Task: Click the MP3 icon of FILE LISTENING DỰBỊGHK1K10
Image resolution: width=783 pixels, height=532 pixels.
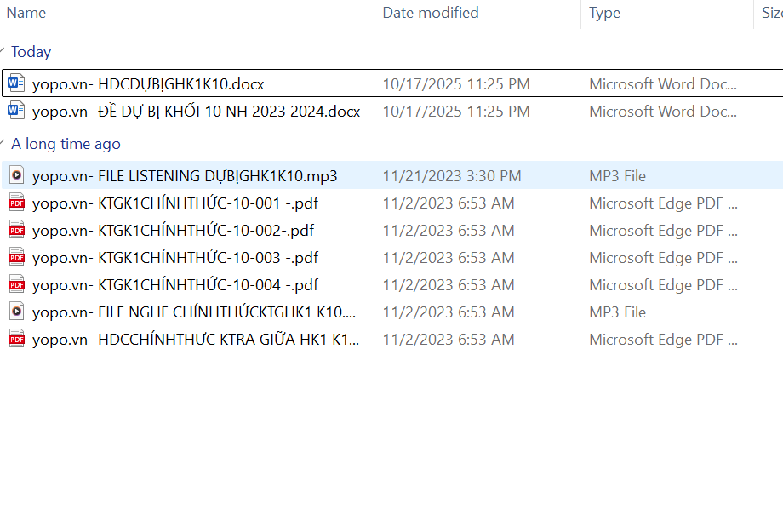Action: pos(16,175)
